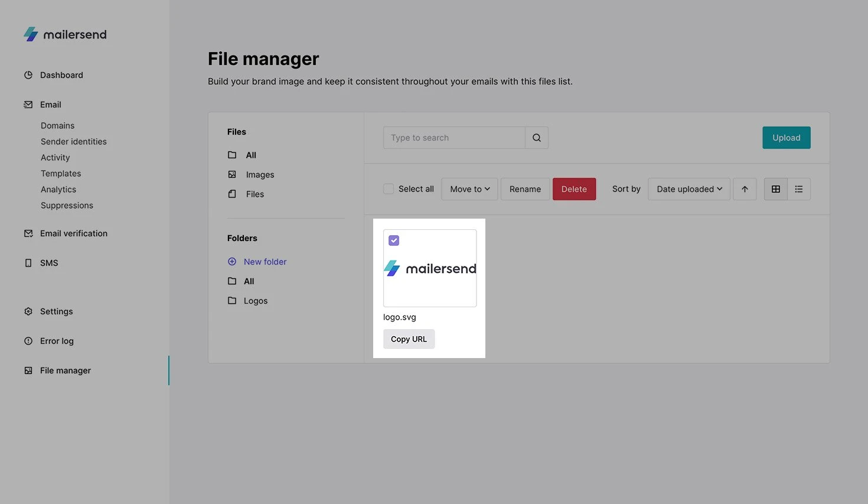The height and width of the screenshot is (504, 868).
Task: Open the Move to dropdown
Action: pos(469,189)
